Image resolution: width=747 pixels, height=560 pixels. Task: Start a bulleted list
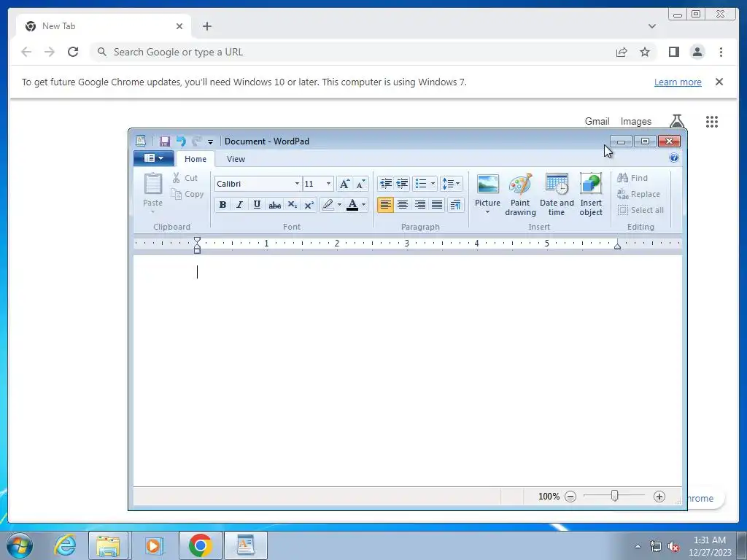(421, 183)
